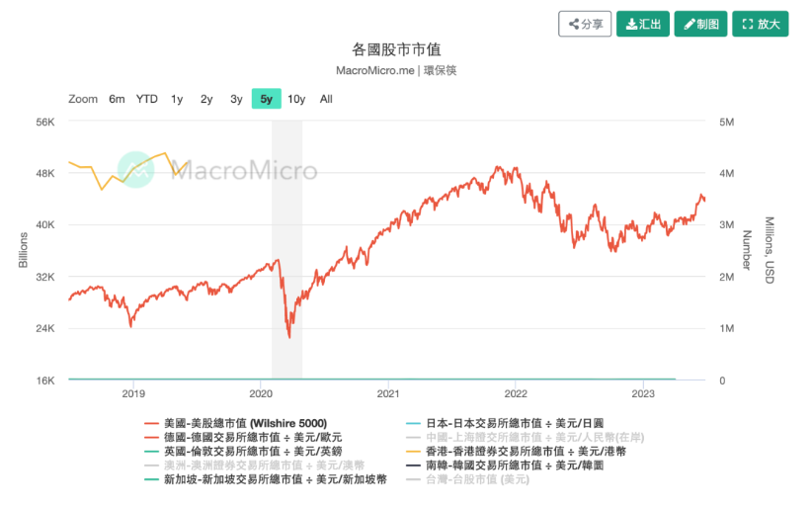Select the 2y zoom range
The width and height of the screenshot is (812, 509).
point(206,99)
